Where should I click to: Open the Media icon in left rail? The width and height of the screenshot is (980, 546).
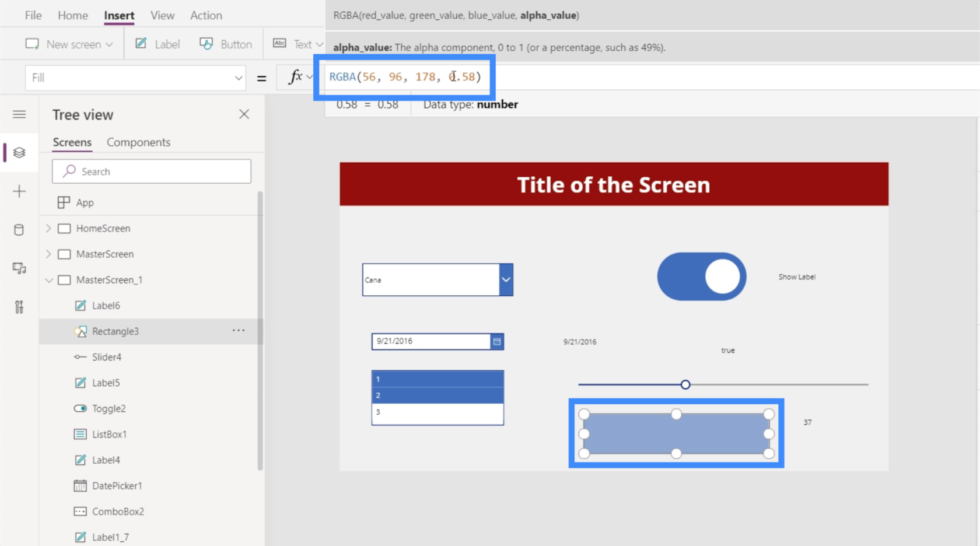point(19,268)
